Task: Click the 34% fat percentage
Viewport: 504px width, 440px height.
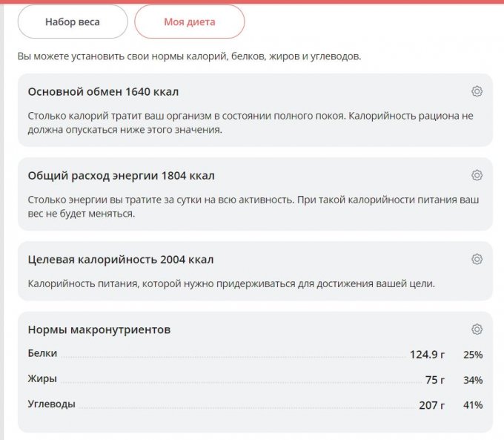Action: pos(472,381)
